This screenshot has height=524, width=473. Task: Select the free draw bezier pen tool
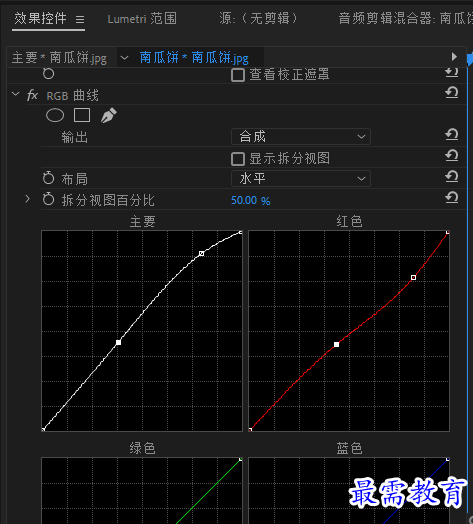(x=109, y=116)
